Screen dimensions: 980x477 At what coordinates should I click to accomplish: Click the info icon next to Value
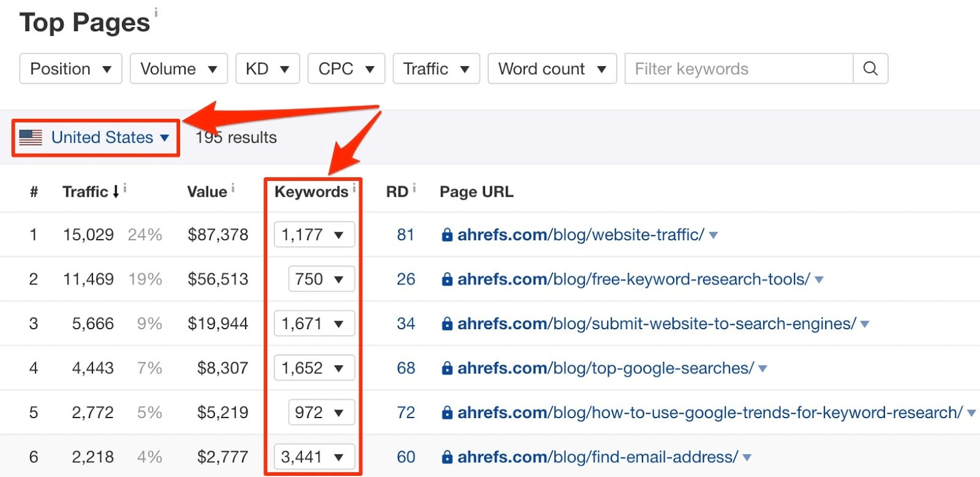click(233, 188)
